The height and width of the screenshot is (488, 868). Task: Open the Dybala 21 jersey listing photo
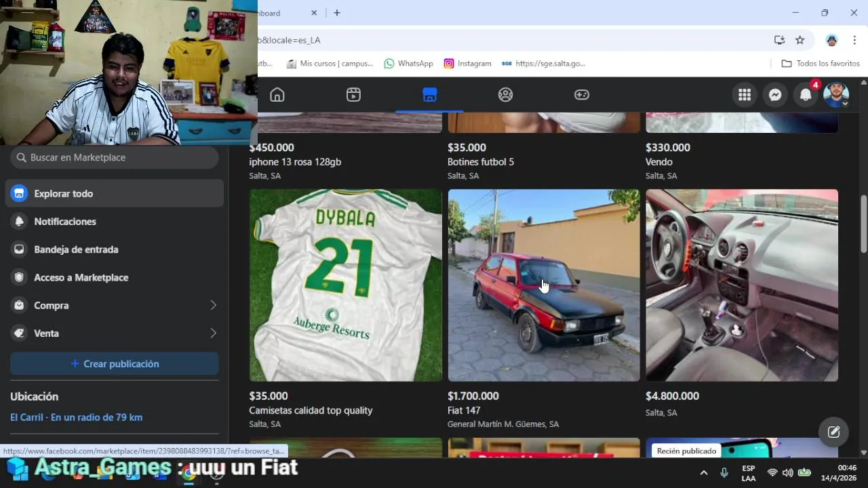(x=346, y=285)
